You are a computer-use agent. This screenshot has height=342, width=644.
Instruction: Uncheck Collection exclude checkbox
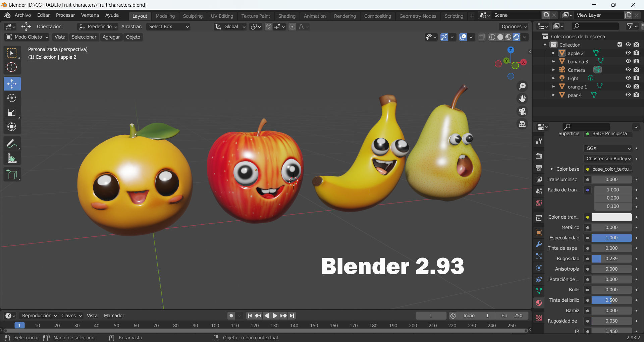coord(620,45)
